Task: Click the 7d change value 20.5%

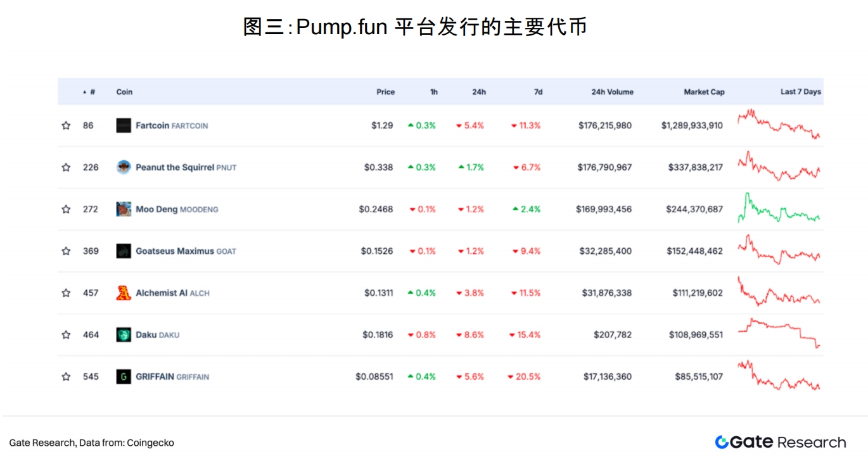Action: click(524, 376)
